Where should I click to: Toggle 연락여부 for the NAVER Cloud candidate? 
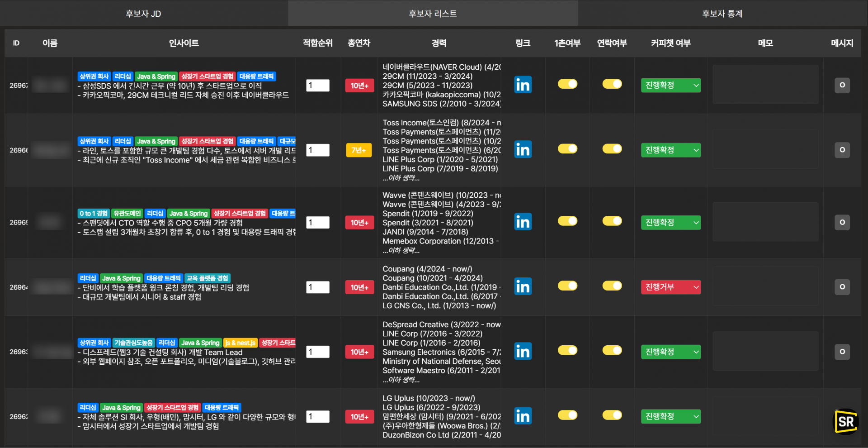pyautogui.click(x=612, y=84)
